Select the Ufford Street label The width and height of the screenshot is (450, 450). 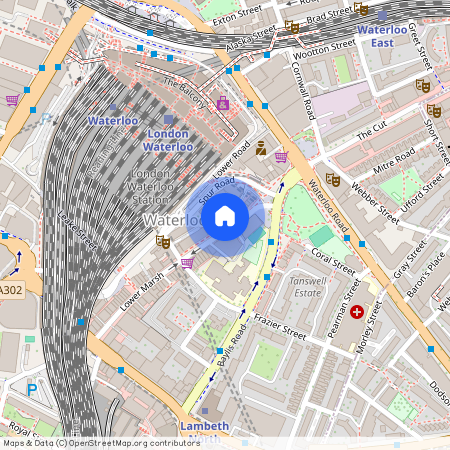pyautogui.click(x=422, y=193)
